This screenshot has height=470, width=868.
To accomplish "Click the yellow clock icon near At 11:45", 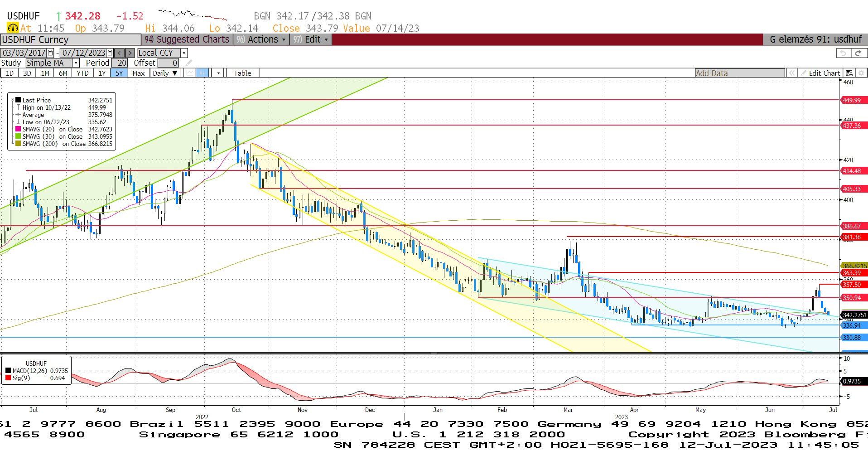I will pos(13,28).
